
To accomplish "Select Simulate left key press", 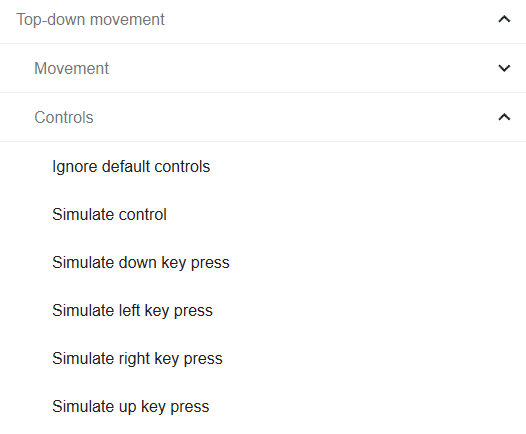I will point(263,310).
